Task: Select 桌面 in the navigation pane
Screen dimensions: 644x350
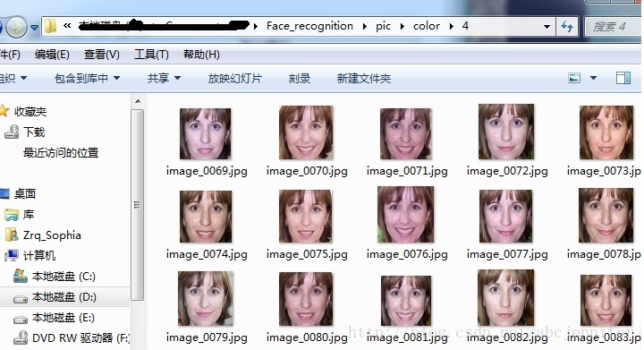Action: coord(25,193)
